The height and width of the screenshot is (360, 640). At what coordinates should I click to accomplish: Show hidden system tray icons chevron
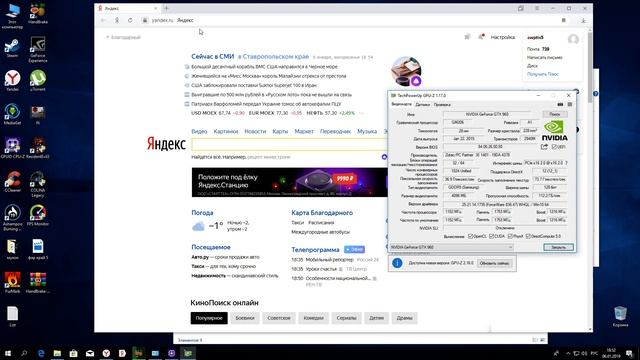click(568, 353)
